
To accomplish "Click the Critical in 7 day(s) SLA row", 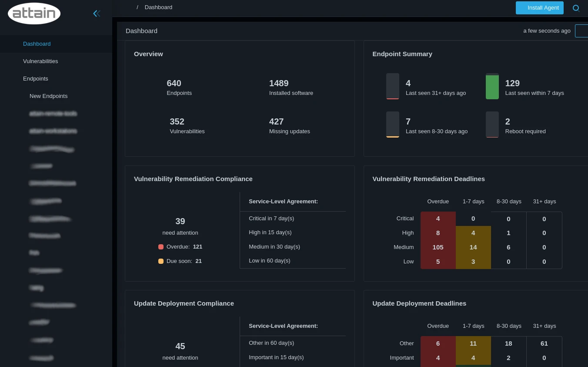I will [x=293, y=219].
